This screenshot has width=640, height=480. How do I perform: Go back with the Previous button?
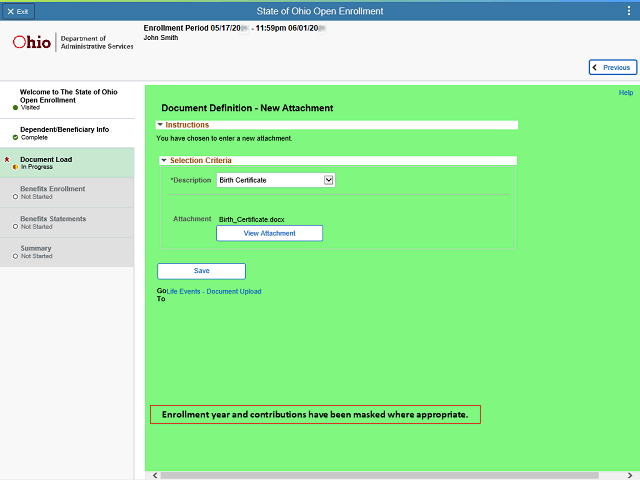coord(612,67)
